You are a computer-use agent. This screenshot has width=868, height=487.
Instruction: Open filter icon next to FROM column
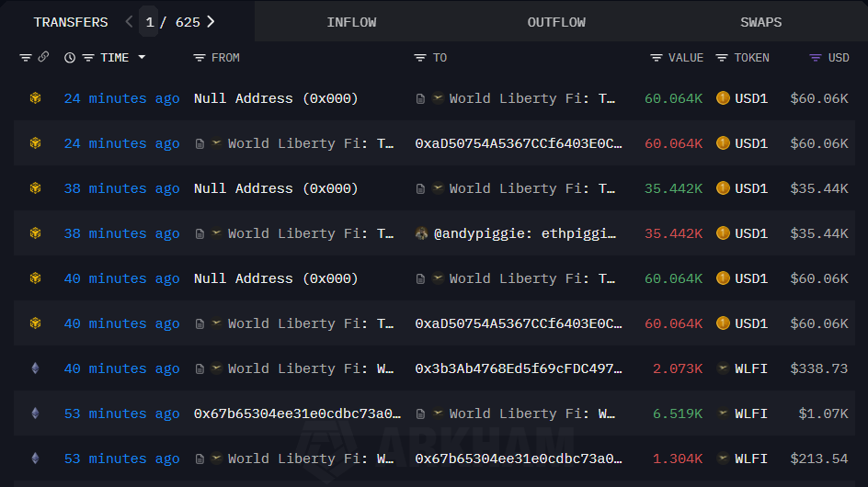200,58
